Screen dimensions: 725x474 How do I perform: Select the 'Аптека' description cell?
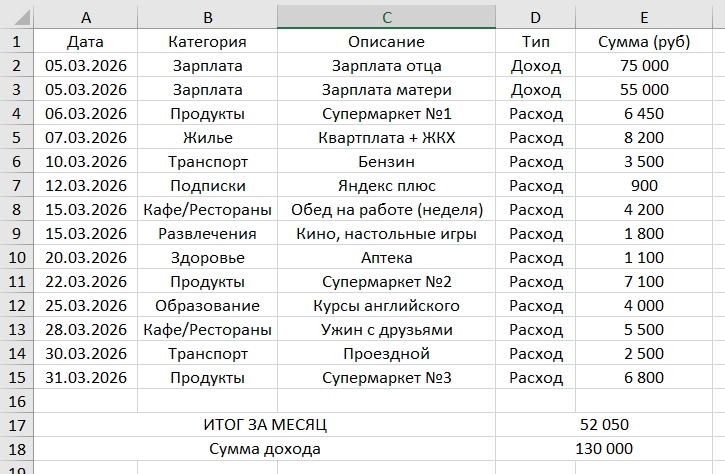(x=386, y=258)
